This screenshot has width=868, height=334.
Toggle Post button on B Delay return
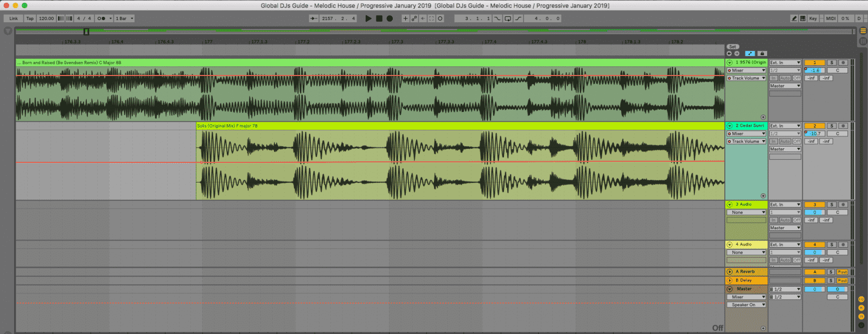(842, 281)
